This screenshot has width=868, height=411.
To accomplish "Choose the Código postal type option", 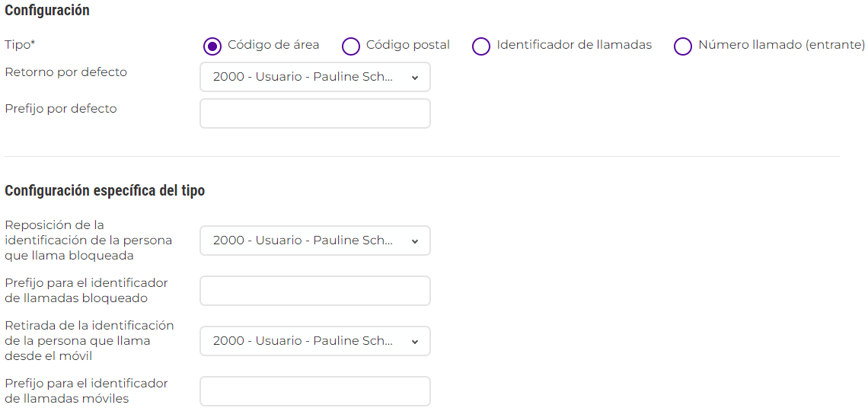I will (351, 46).
